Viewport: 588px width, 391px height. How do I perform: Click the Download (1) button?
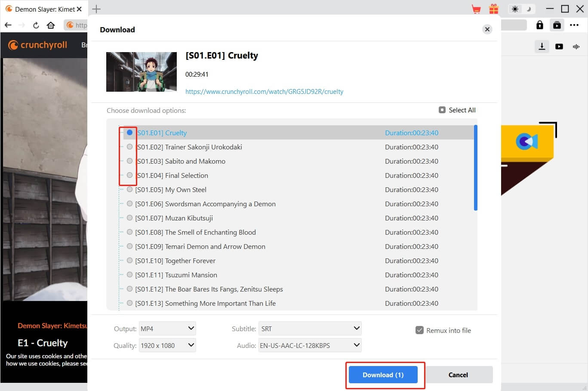tap(383, 375)
